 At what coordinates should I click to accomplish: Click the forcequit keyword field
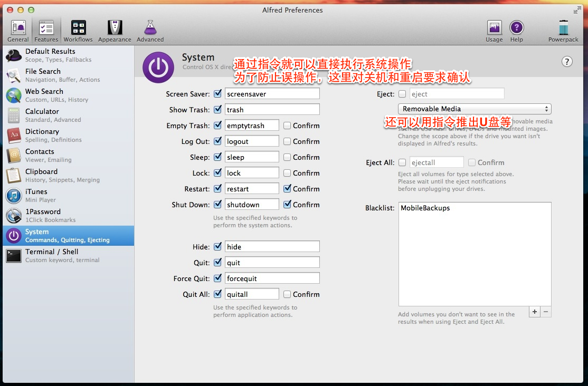point(272,278)
